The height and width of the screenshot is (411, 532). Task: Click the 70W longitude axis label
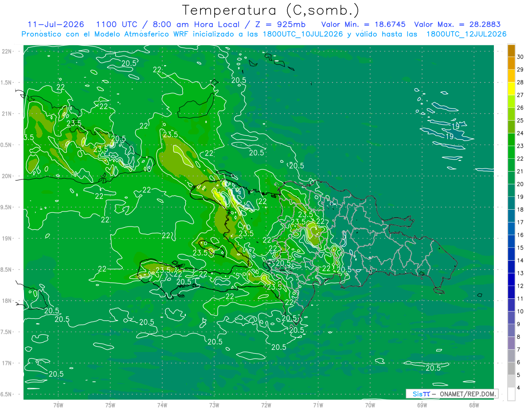pos(370,404)
